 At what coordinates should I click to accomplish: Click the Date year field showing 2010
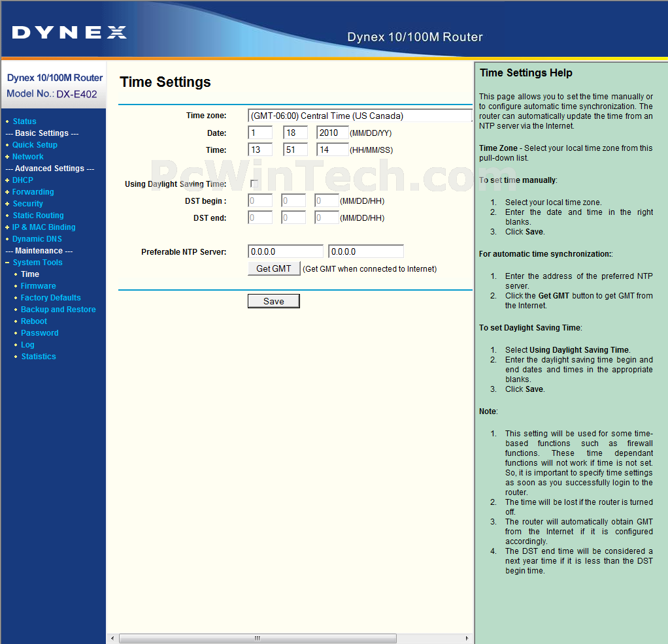click(x=332, y=133)
